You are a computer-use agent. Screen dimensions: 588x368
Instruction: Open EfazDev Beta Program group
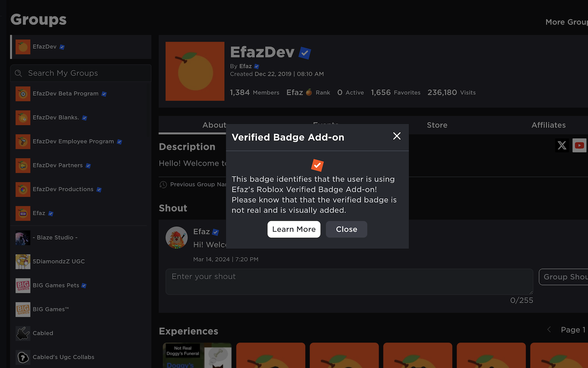point(81,93)
